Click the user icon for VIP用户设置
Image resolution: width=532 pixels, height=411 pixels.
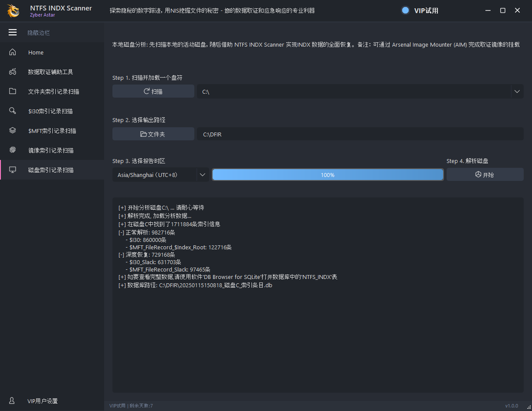tap(13, 401)
